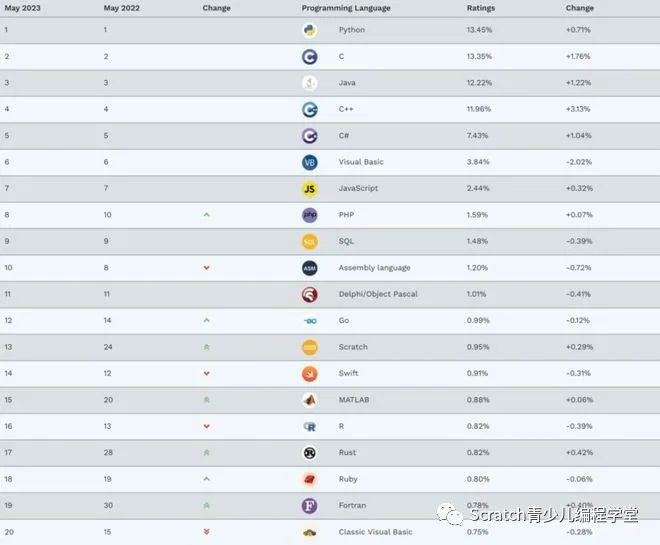The image size is (660, 545).
Task: Click the red down arrow in Swift row
Action: tap(206, 373)
